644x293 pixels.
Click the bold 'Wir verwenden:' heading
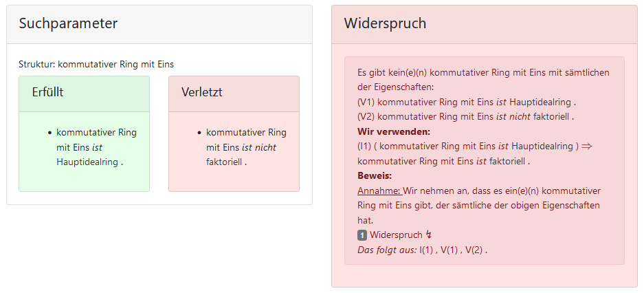394,131
